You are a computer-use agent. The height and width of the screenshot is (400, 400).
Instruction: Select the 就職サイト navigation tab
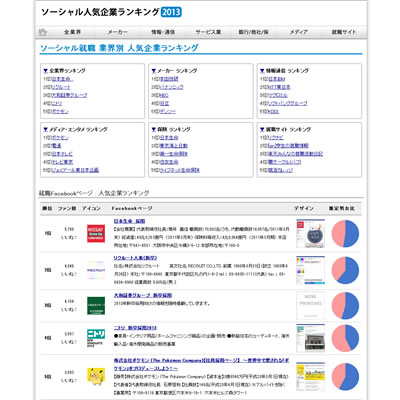click(x=344, y=32)
